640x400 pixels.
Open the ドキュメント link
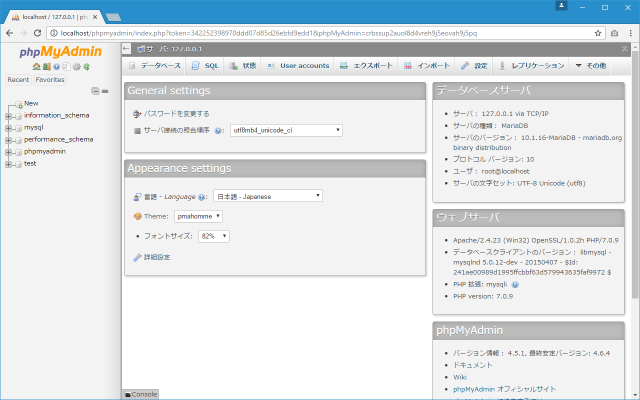[473, 365]
